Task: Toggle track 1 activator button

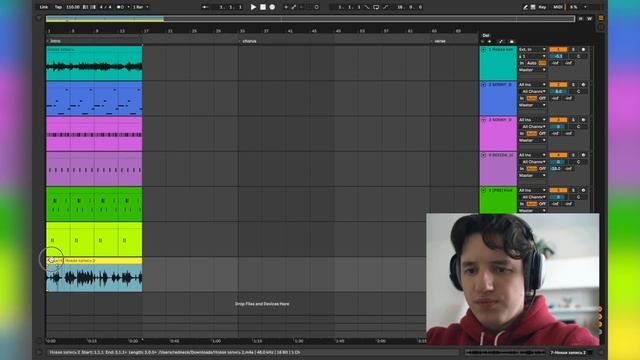Action: coord(558,49)
